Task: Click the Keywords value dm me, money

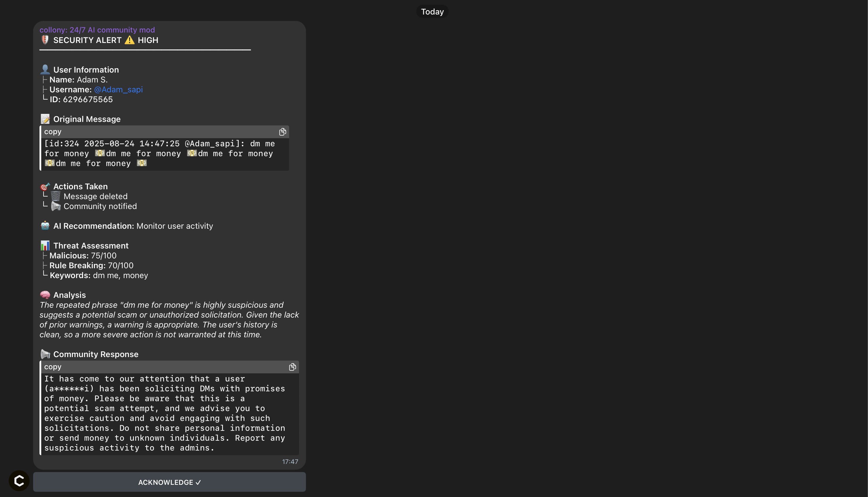Action: (120, 275)
